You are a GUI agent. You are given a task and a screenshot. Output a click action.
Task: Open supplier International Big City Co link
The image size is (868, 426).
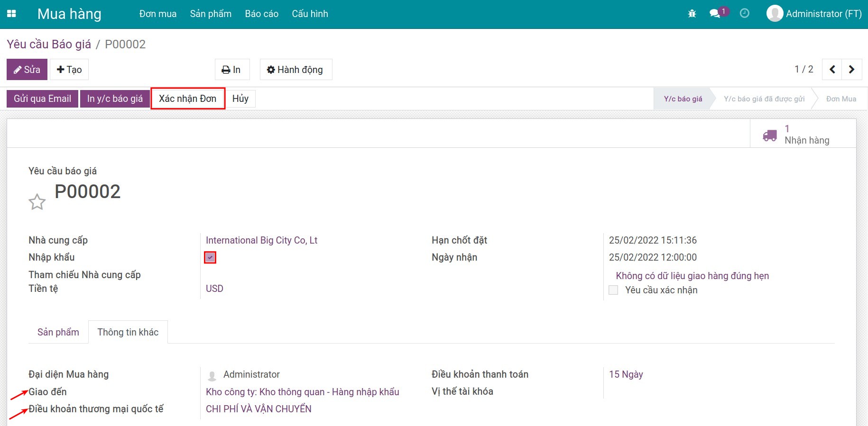[261, 240]
